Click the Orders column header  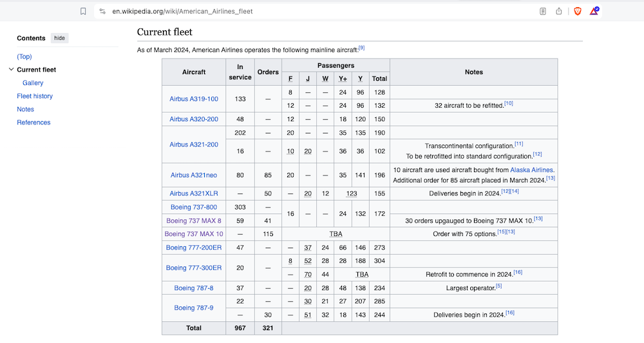[268, 72]
